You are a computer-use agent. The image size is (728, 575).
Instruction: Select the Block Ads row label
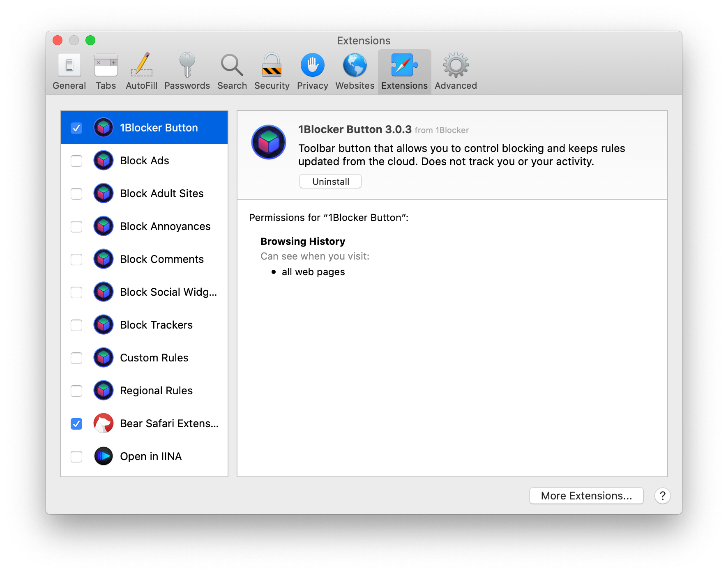click(145, 161)
